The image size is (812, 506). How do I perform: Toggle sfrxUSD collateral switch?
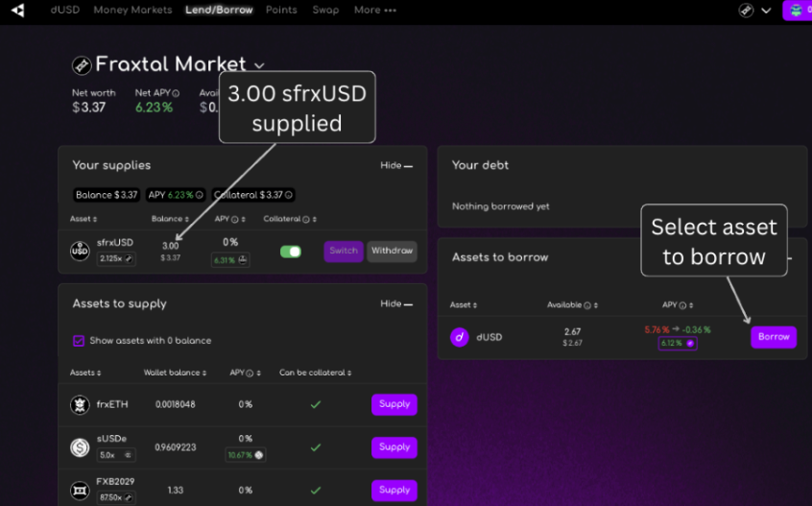(x=291, y=252)
